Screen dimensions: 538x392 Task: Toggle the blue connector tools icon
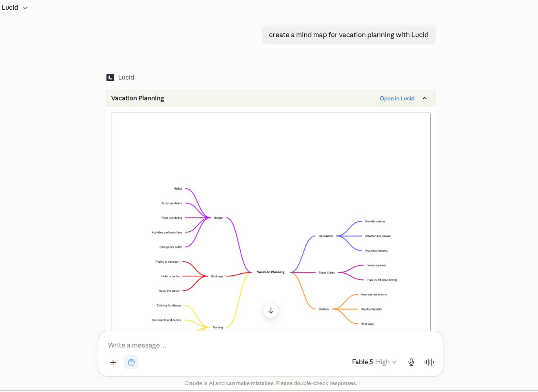point(131,362)
